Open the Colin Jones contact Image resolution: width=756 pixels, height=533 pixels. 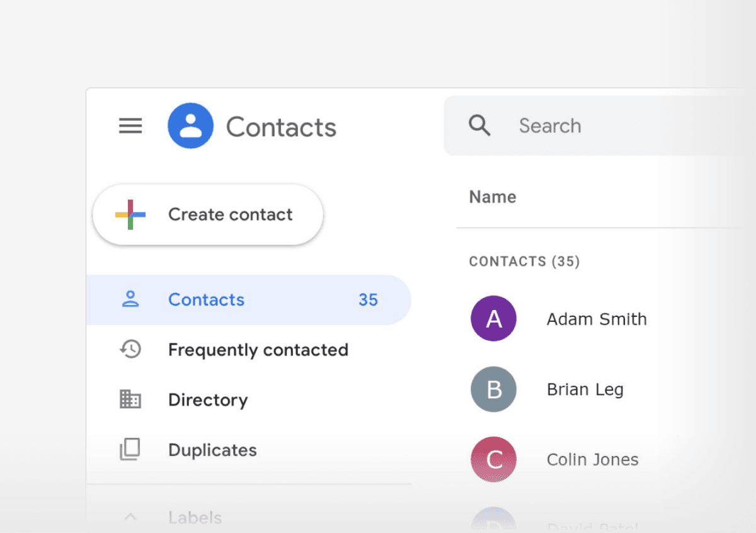click(x=593, y=460)
